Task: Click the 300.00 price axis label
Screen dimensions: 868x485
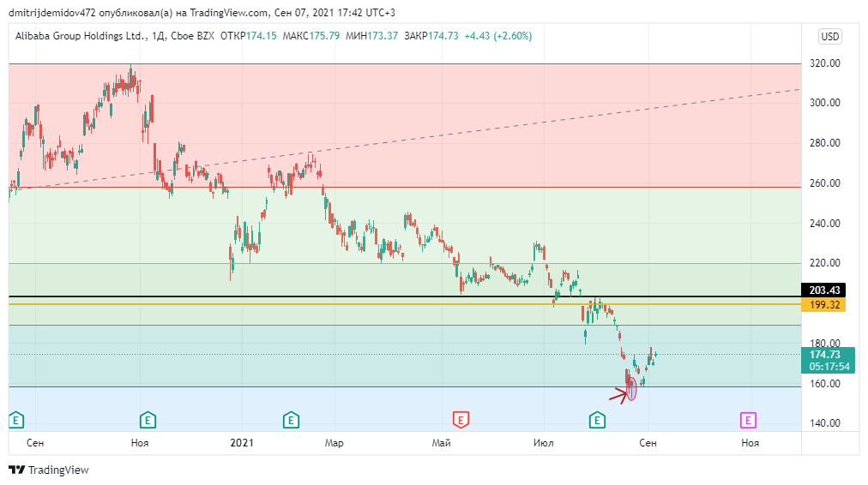Action: point(825,102)
